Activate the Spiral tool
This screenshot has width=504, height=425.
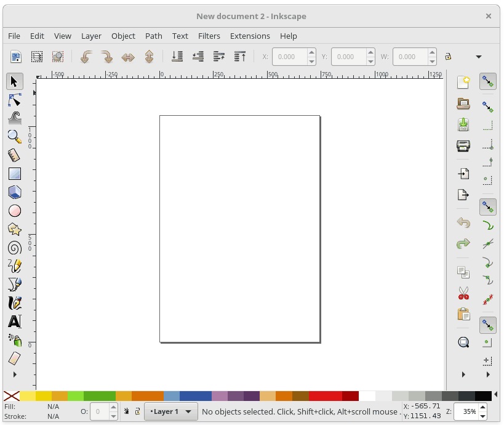pos(15,248)
